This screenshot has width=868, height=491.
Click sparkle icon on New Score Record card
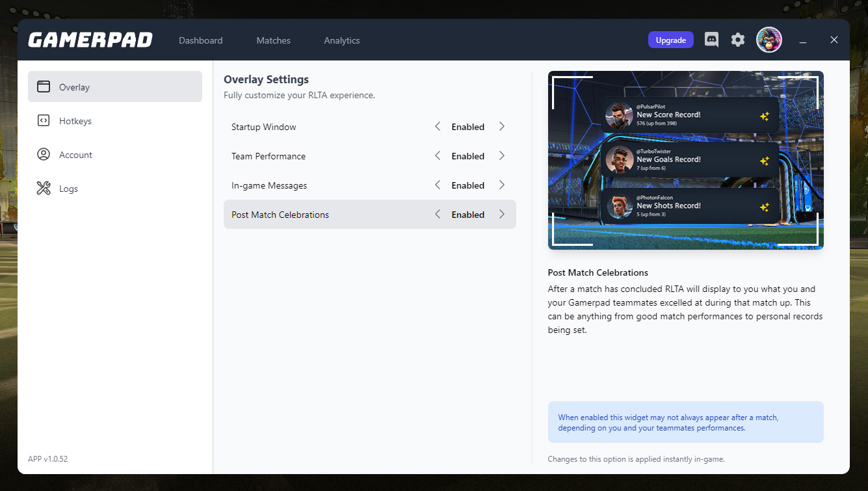click(x=765, y=116)
